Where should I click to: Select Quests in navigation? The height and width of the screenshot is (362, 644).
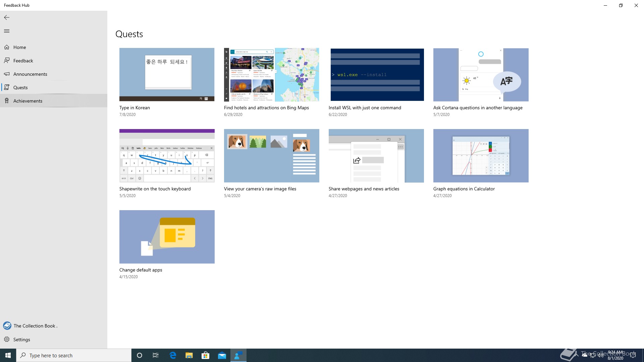(54, 87)
